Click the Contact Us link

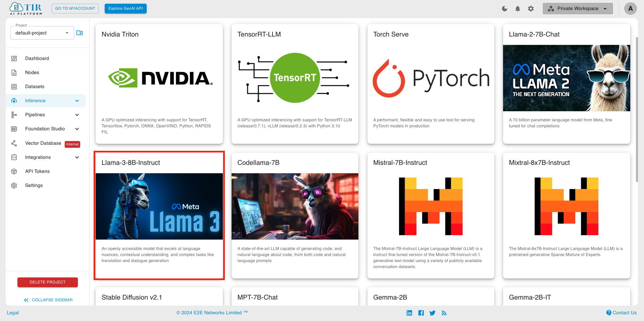tap(625, 313)
